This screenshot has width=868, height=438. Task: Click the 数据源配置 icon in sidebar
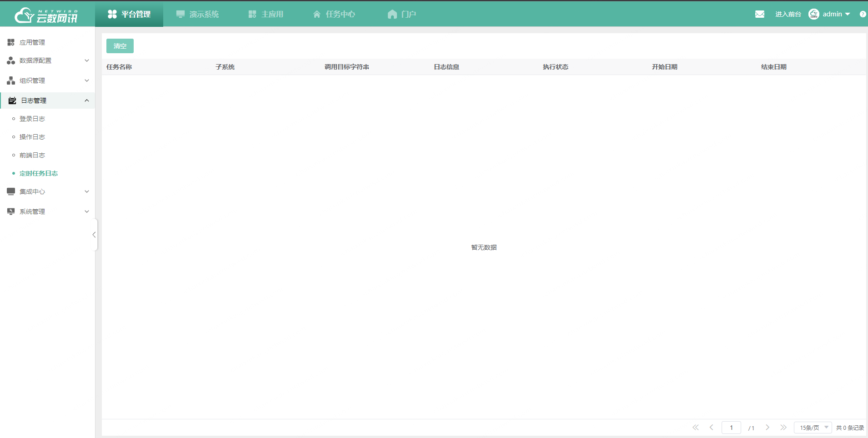click(x=10, y=60)
